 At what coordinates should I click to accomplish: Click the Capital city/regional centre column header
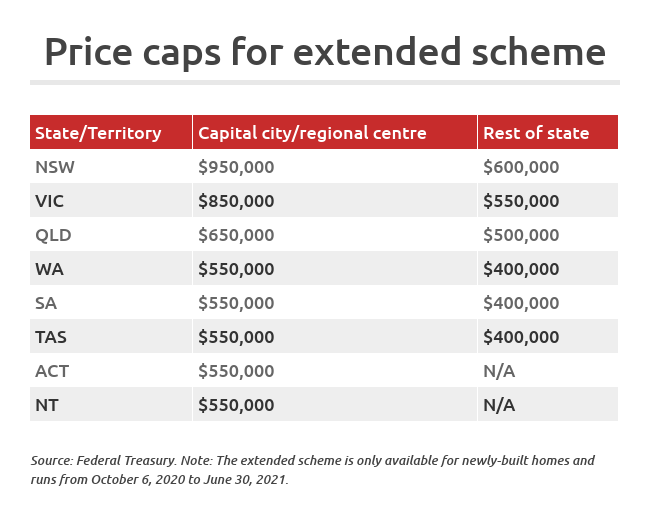click(312, 133)
